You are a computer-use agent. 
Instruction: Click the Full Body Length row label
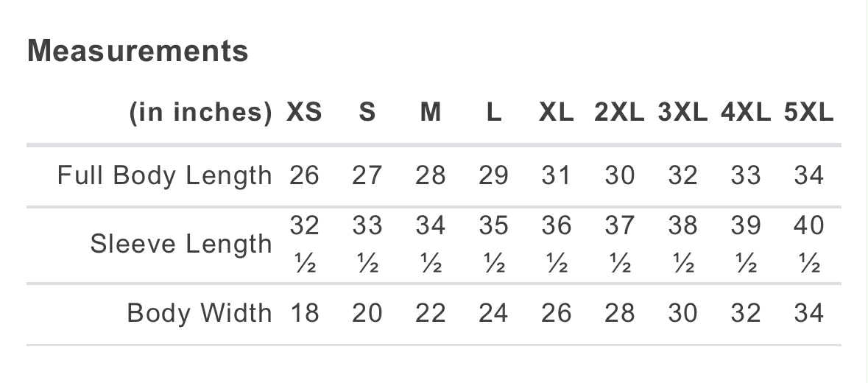pyautogui.click(x=165, y=175)
